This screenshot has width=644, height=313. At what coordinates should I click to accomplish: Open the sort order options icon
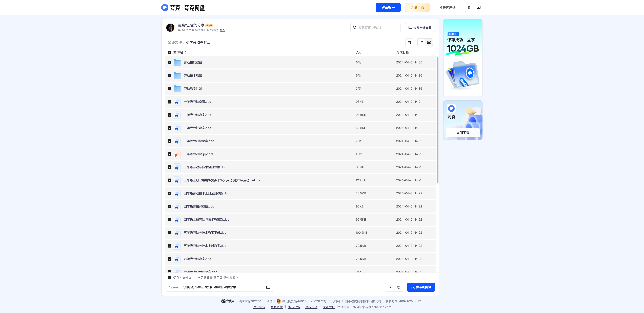[409, 42]
